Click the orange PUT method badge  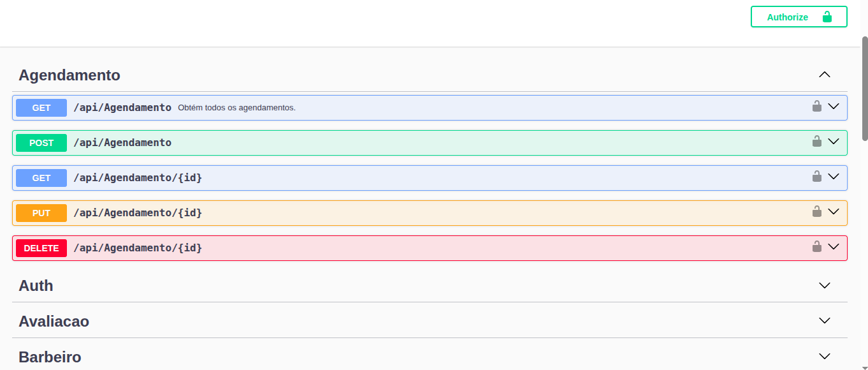[x=41, y=213]
